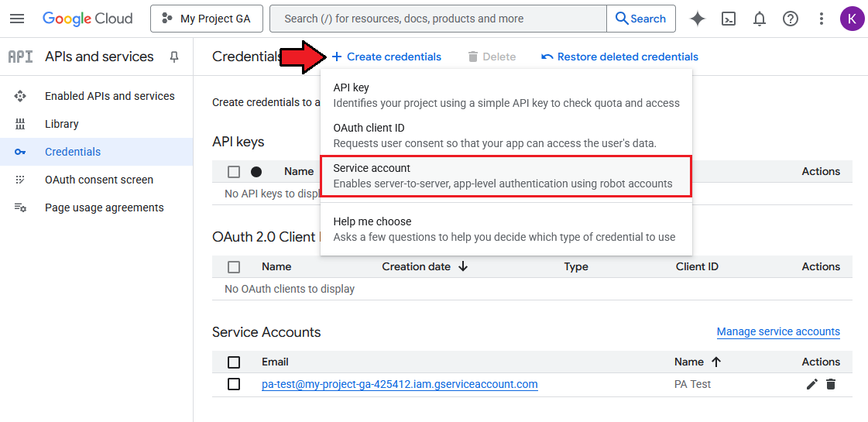Open Gemini AI assistant sparkle icon

click(x=698, y=19)
